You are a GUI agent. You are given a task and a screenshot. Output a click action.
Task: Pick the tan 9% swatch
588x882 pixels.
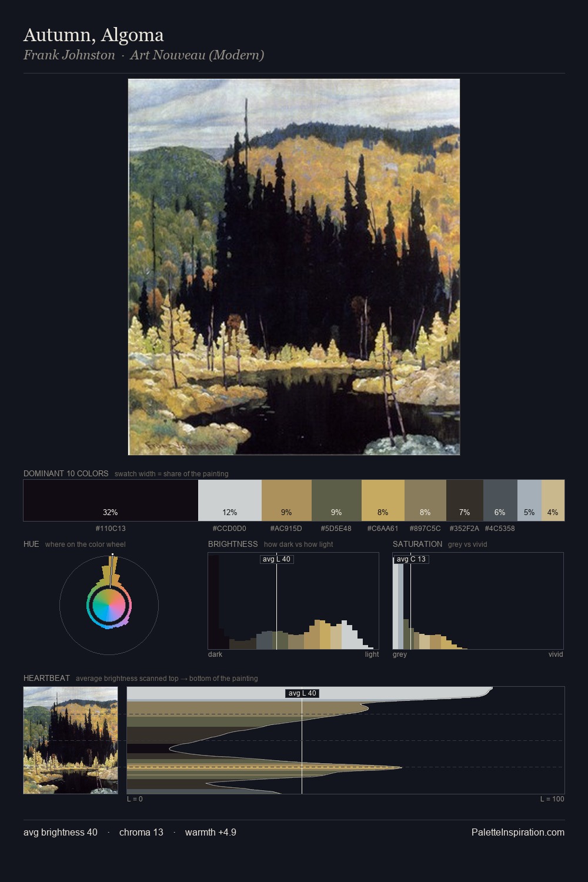click(286, 500)
